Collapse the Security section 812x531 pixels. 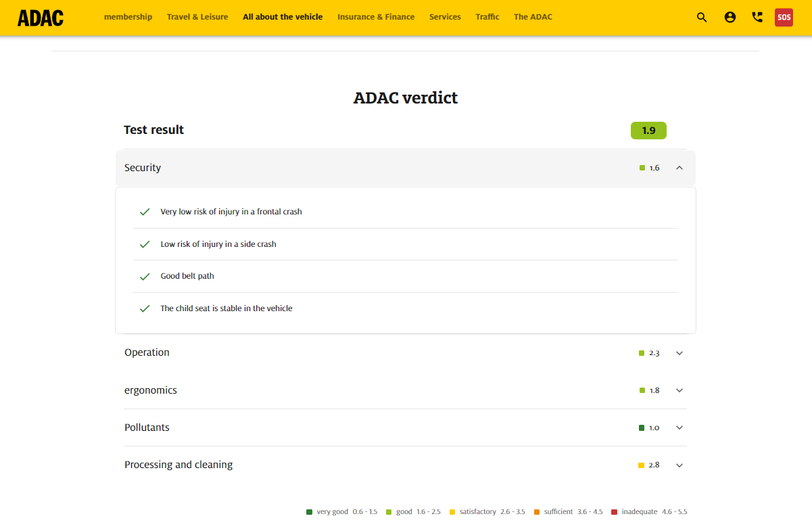pyautogui.click(x=679, y=168)
